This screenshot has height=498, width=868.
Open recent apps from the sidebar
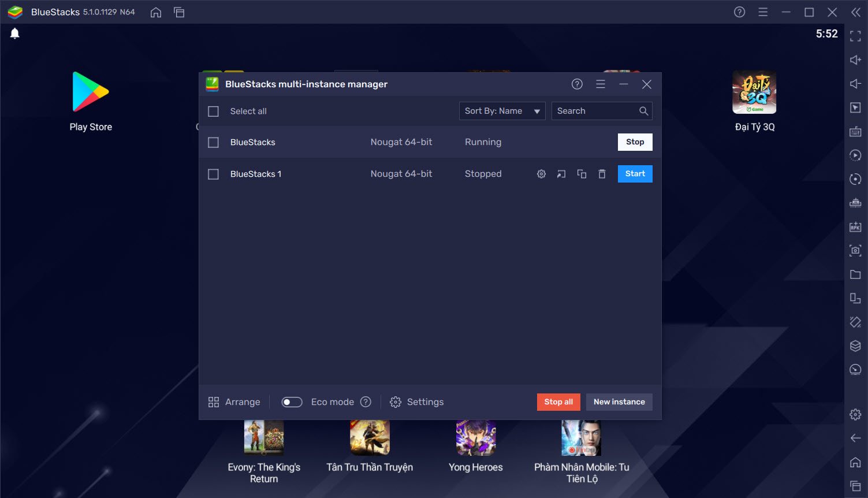[855, 486]
